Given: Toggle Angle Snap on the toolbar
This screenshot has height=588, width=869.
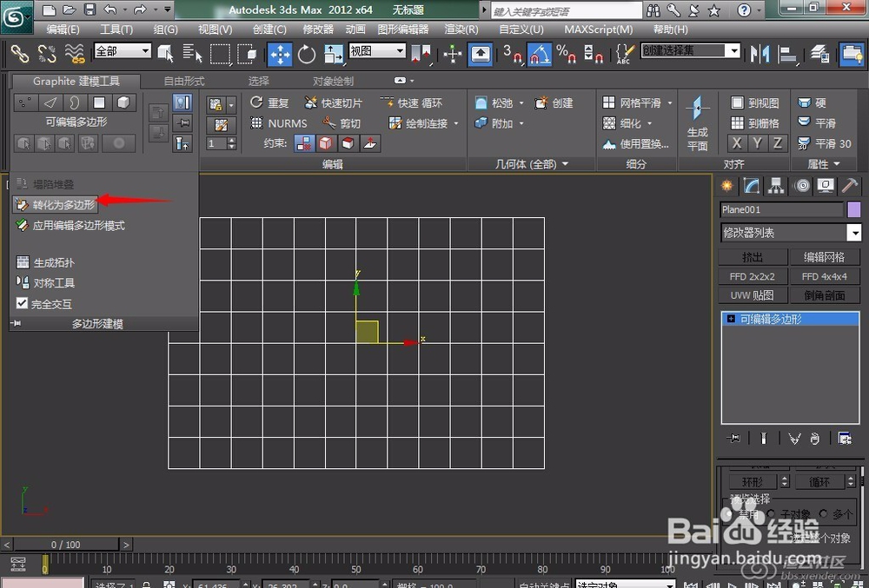Looking at the screenshot, I should 540,54.
